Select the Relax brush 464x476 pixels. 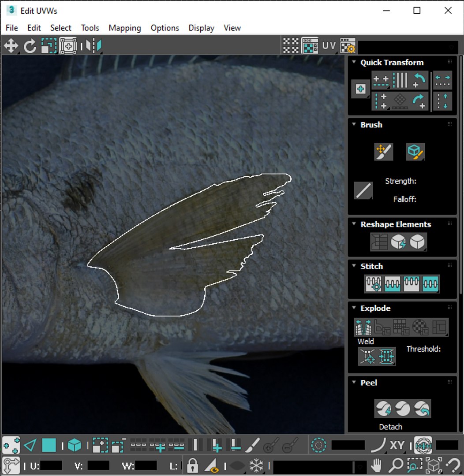click(415, 152)
